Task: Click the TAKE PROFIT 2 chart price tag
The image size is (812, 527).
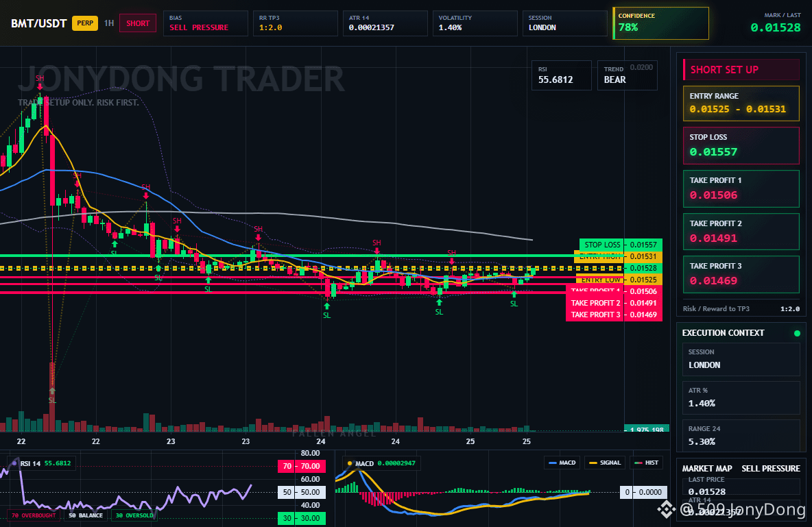Action: click(x=614, y=303)
